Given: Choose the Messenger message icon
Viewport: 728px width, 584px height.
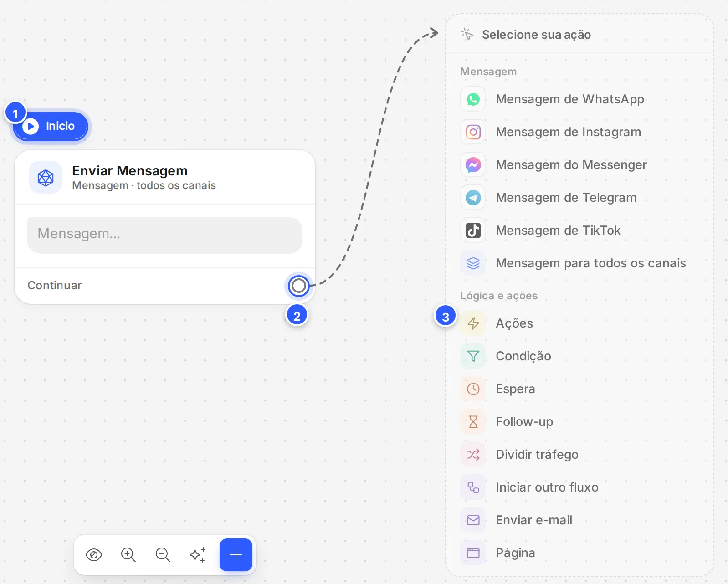Looking at the screenshot, I should coord(473,165).
